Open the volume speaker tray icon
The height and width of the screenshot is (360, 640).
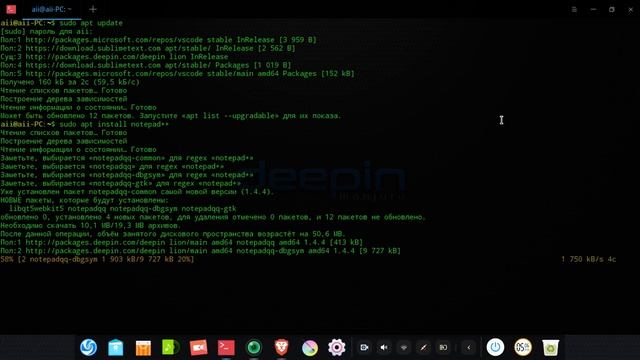click(x=384, y=347)
